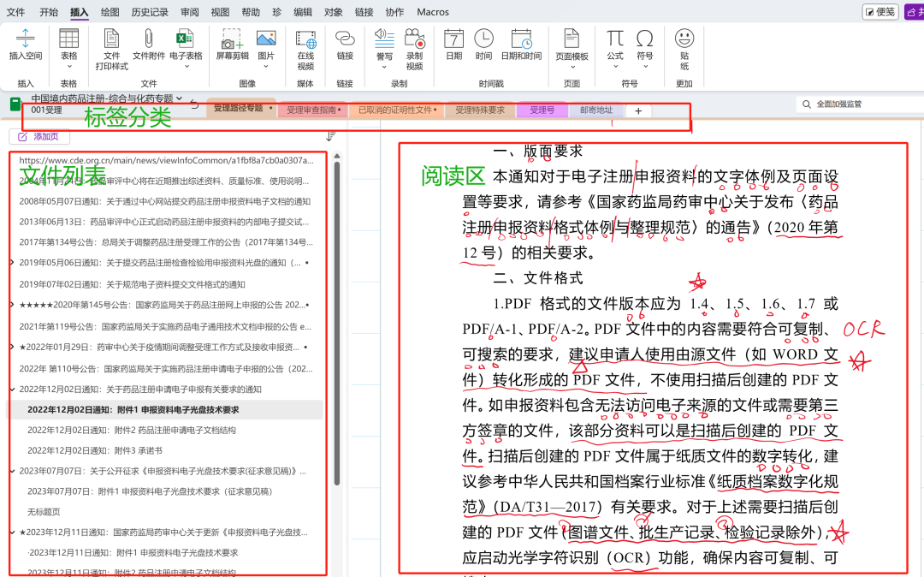The image size is (924, 577).
Task: Click the Link (链接) chain icon in ribbon
Action: point(345,39)
